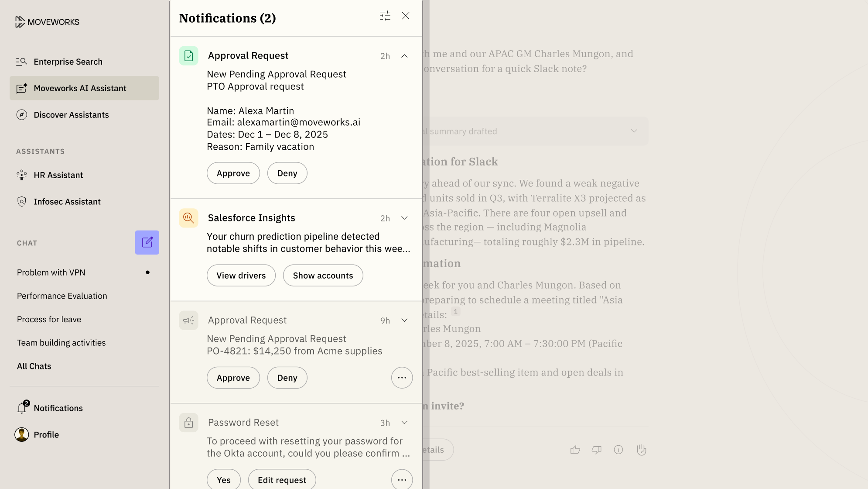Screen dimensions: 868x489
Task: Open the notification filter settings icon
Action: pos(385,16)
